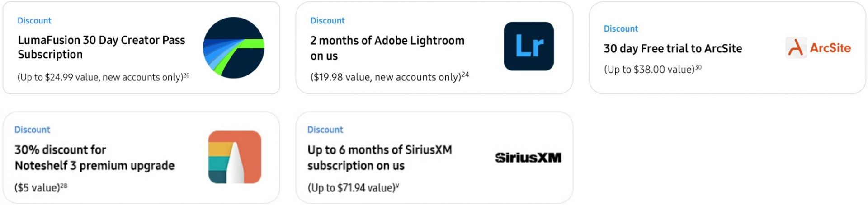
Task: Open 30% discount for Noteshelf 3 title
Action: pyautogui.click(x=94, y=158)
